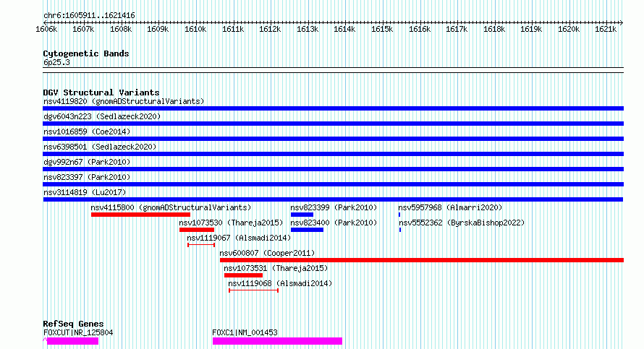This screenshot has height=349, width=644.
Task: Select nsv1119067 (Alsmadi2014) label
Action: [239, 238]
